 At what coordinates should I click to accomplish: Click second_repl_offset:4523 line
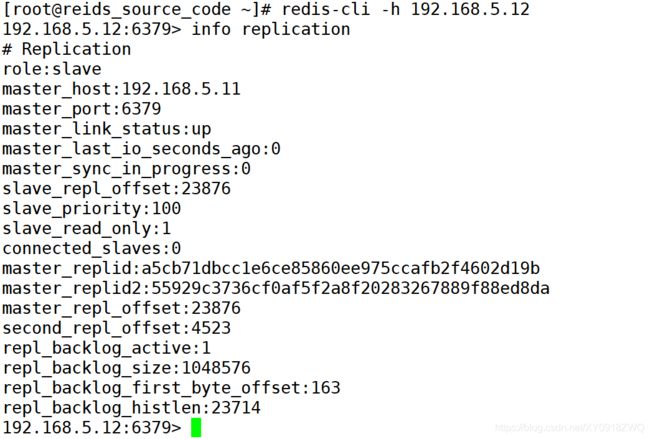pyautogui.click(x=116, y=328)
